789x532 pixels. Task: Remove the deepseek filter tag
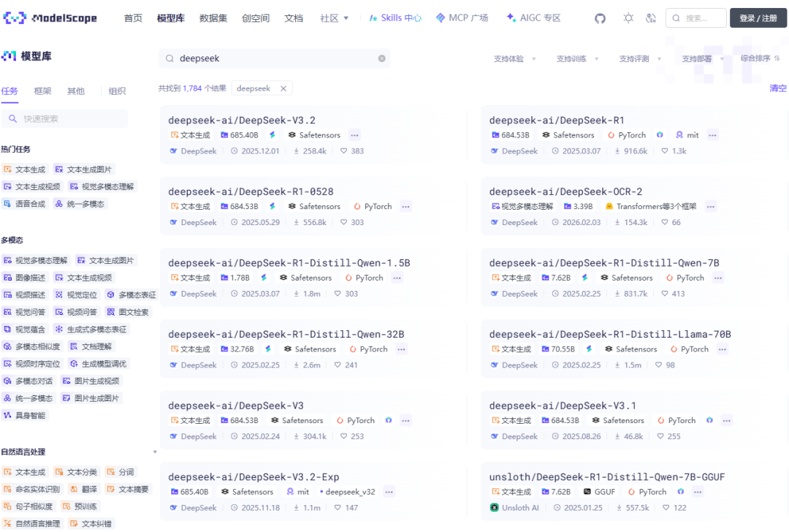[x=283, y=88]
